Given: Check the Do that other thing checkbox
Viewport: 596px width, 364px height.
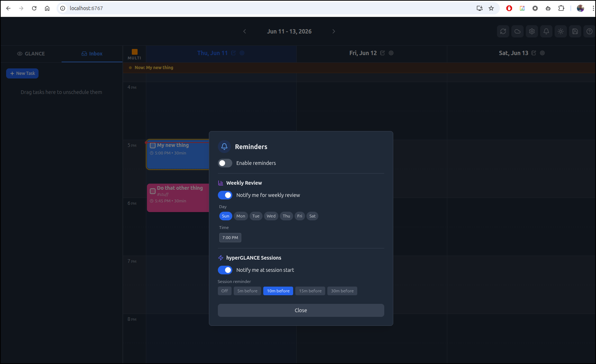Looking at the screenshot, I should coord(153,191).
